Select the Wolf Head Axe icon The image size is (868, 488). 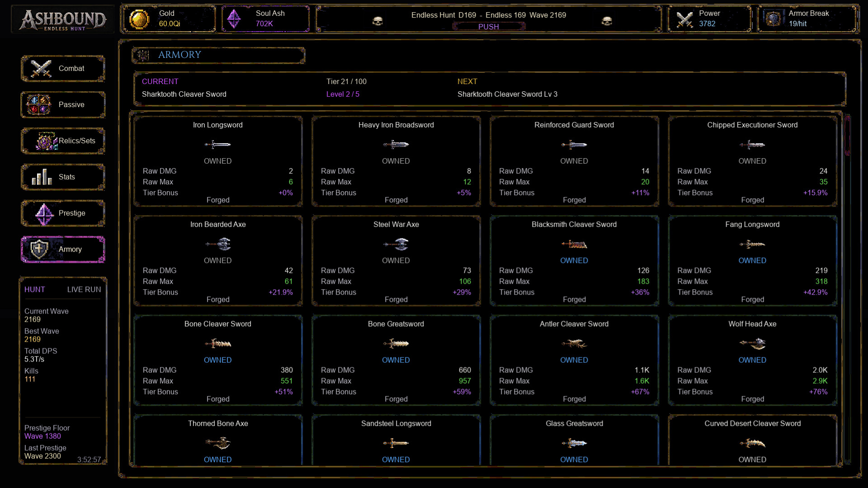pos(752,344)
